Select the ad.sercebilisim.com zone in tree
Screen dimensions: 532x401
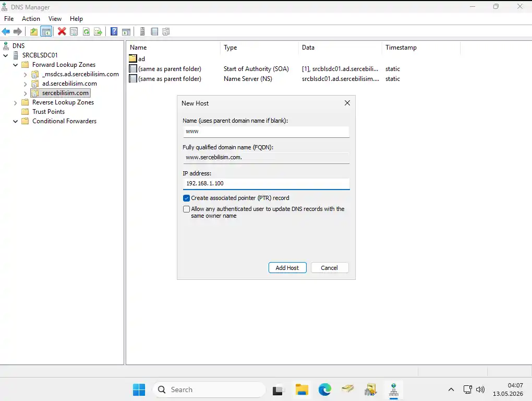click(x=69, y=84)
